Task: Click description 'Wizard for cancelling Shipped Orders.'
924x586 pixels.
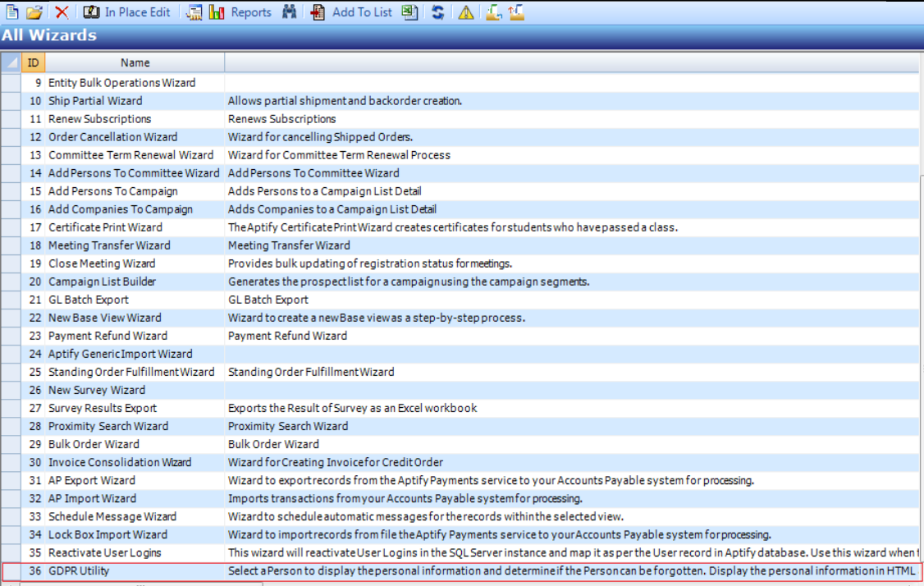Action: [320, 137]
